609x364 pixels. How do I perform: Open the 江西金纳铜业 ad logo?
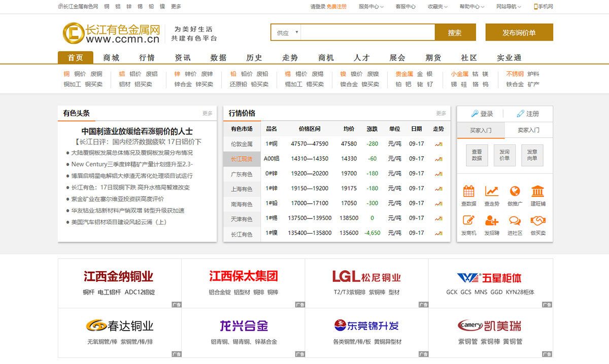coord(118,277)
